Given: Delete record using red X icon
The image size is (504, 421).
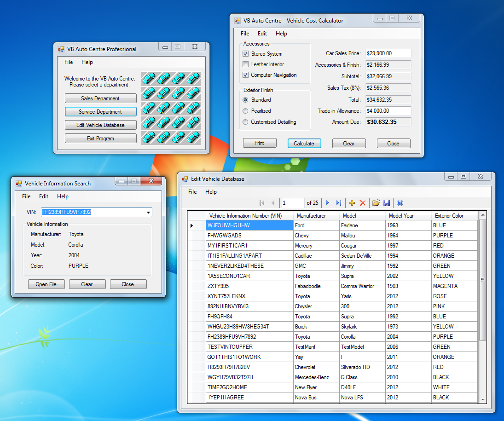Looking at the screenshot, I should pyautogui.click(x=363, y=203).
